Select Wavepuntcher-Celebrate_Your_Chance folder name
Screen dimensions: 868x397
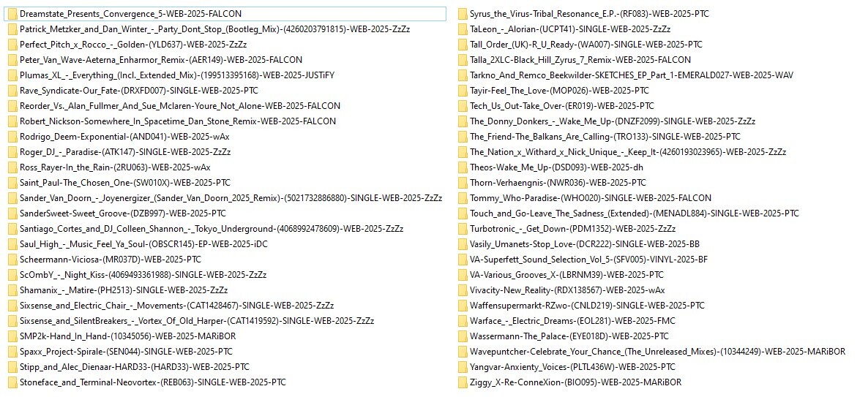pos(658,351)
